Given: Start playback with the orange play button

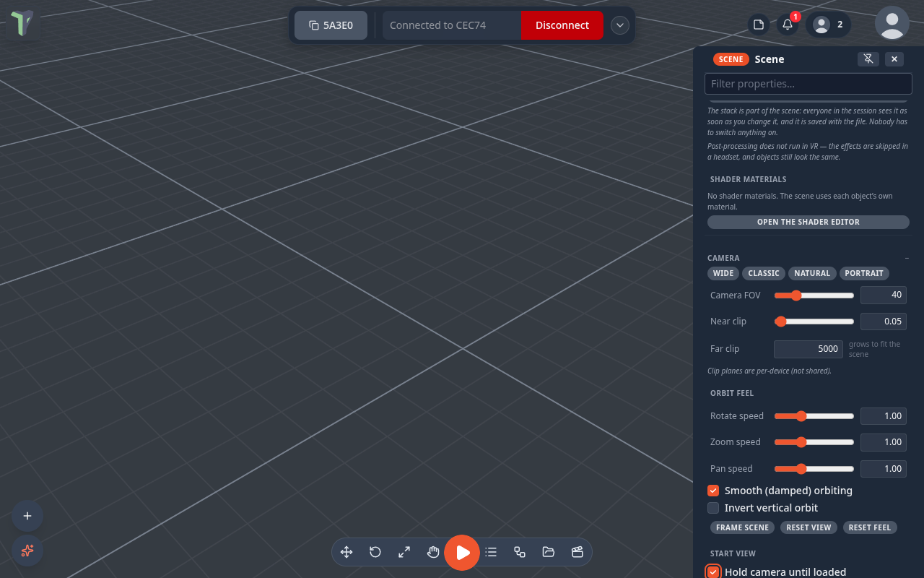Looking at the screenshot, I should click(x=462, y=553).
